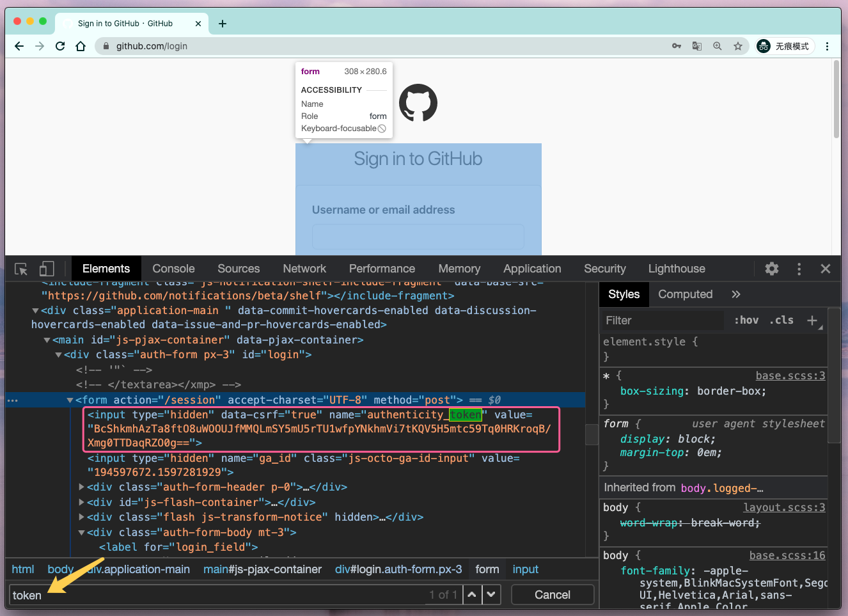Jump to next search result
Viewport: 848px width, 616px height.
[x=491, y=595]
